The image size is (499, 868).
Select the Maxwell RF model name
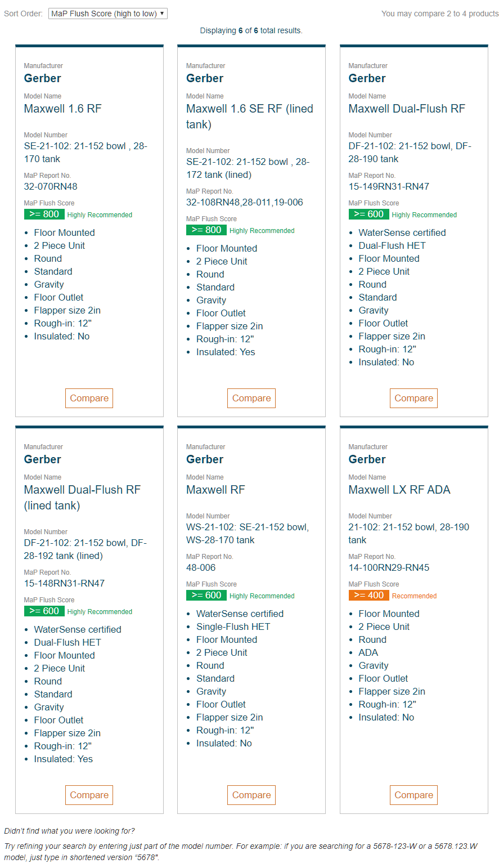tap(215, 490)
